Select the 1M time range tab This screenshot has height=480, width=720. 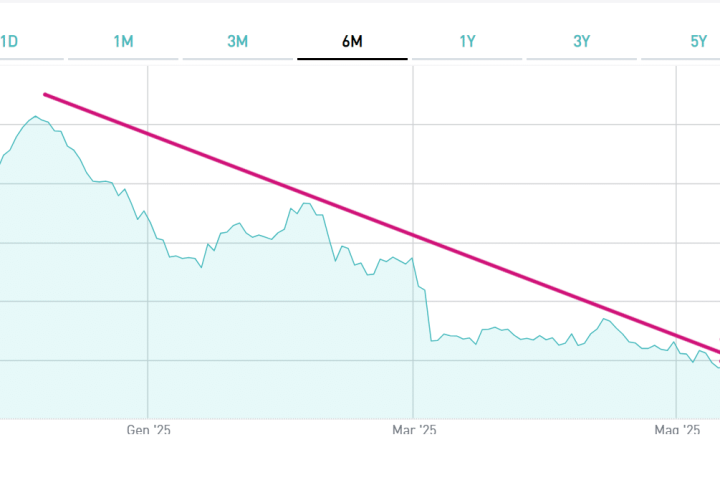(123, 41)
